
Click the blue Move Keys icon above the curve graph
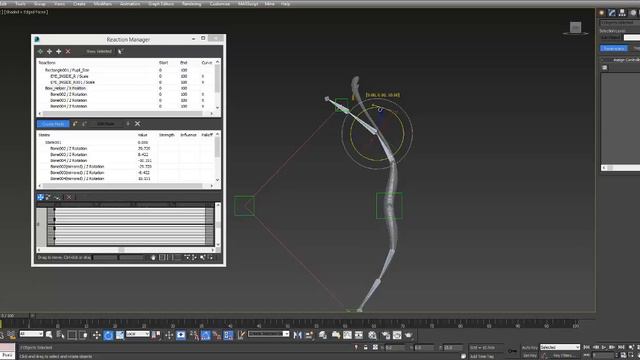(40, 197)
